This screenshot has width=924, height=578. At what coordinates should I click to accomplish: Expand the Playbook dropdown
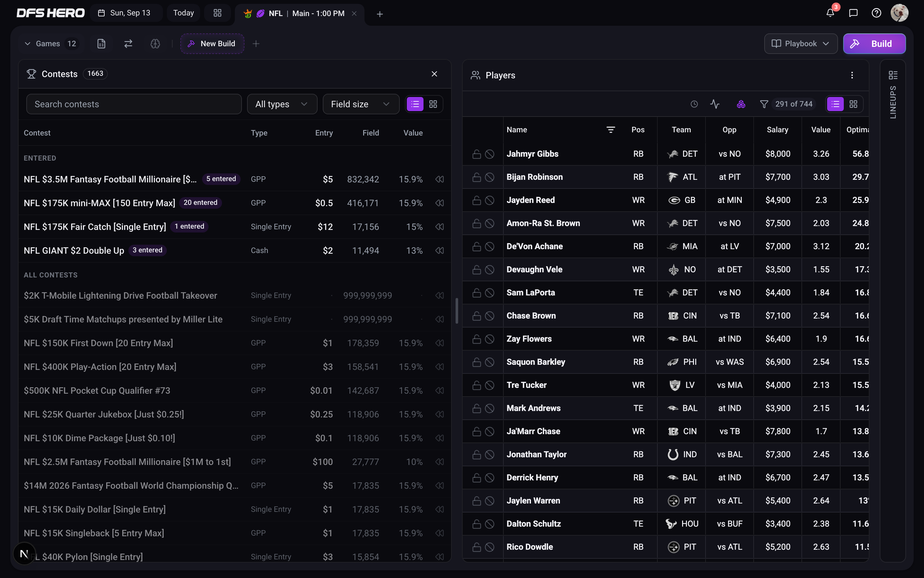(801, 44)
